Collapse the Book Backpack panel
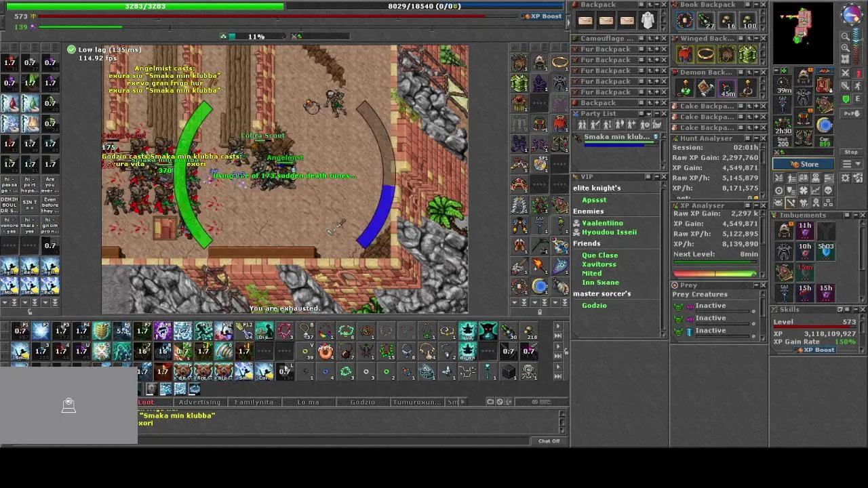This screenshot has width=868, height=488. click(x=756, y=4)
